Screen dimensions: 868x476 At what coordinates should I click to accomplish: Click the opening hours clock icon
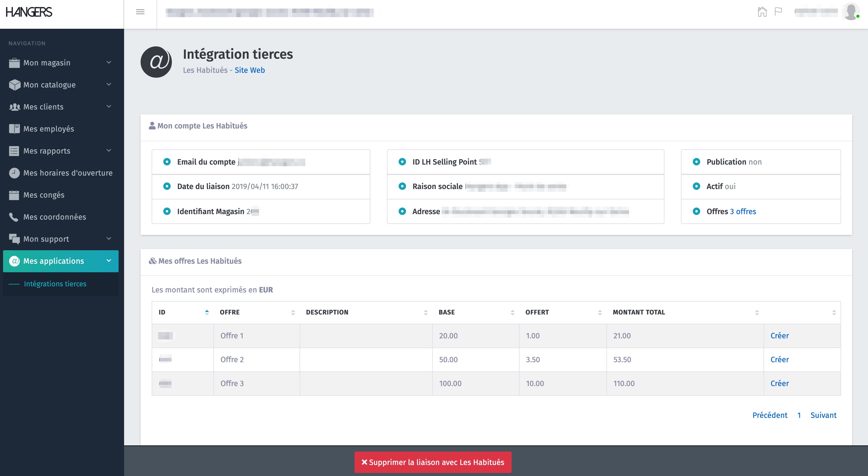click(x=14, y=173)
